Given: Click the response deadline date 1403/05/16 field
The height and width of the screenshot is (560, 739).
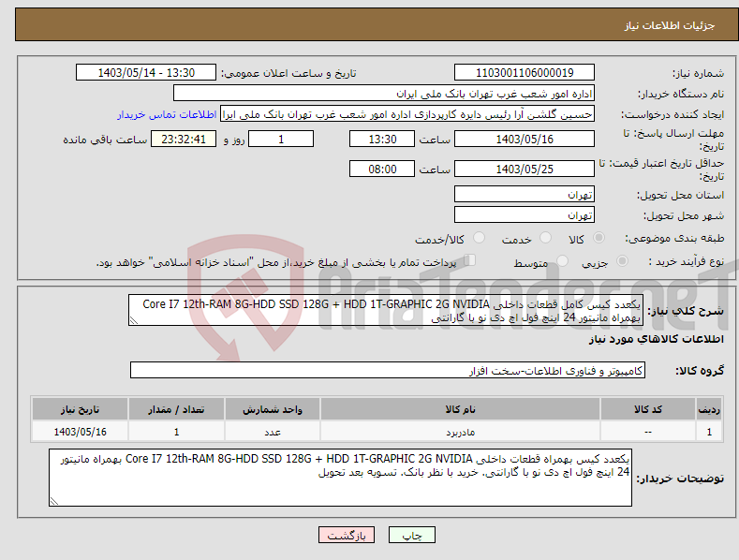Looking at the screenshot, I should tap(525, 139).
